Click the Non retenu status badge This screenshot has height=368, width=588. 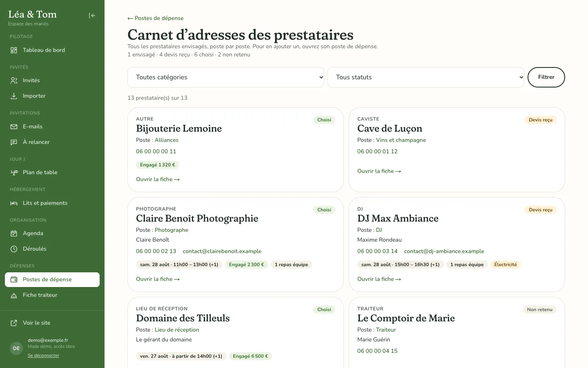click(540, 310)
